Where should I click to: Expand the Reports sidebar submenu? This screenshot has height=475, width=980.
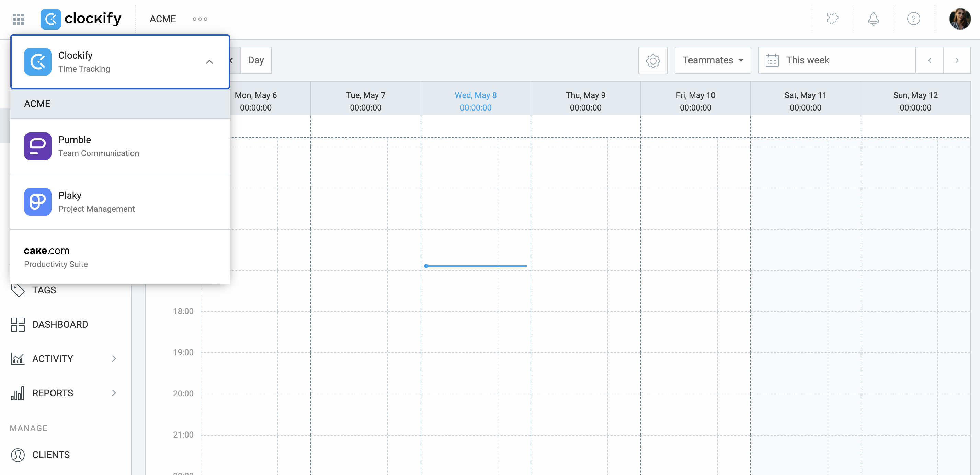click(114, 393)
